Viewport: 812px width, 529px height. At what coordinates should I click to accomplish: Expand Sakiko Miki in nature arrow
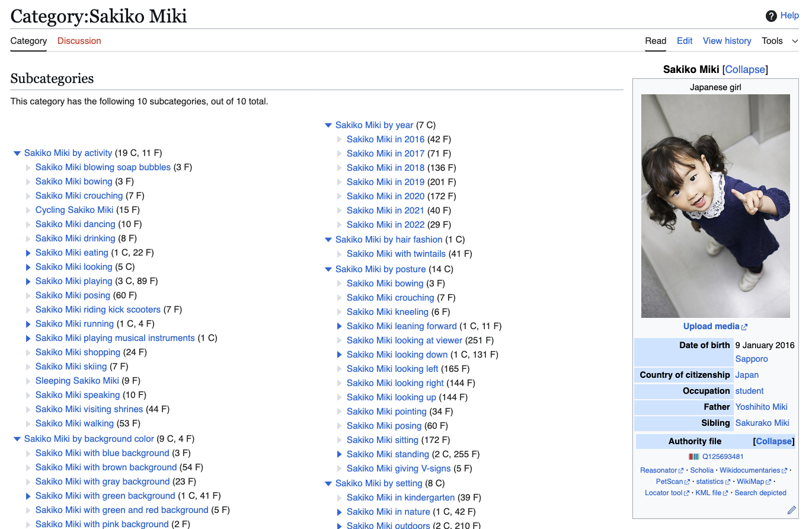click(340, 512)
